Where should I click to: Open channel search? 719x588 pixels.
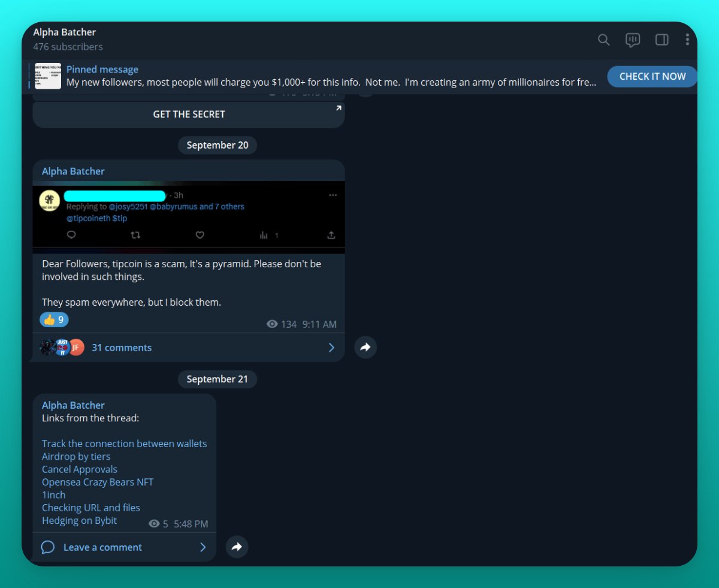pyautogui.click(x=603, y=40)
